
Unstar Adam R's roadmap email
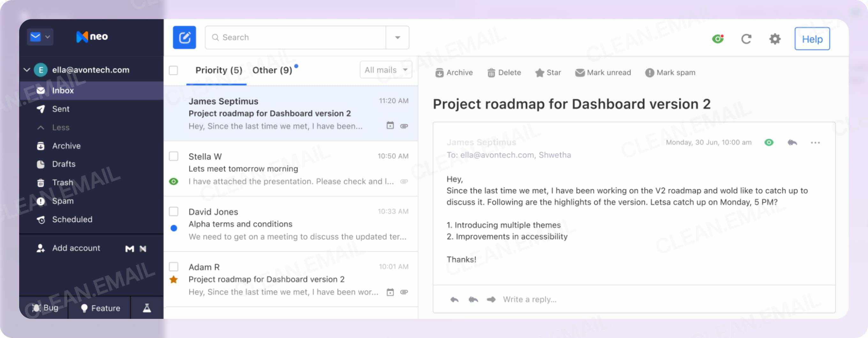click(174, 279)
